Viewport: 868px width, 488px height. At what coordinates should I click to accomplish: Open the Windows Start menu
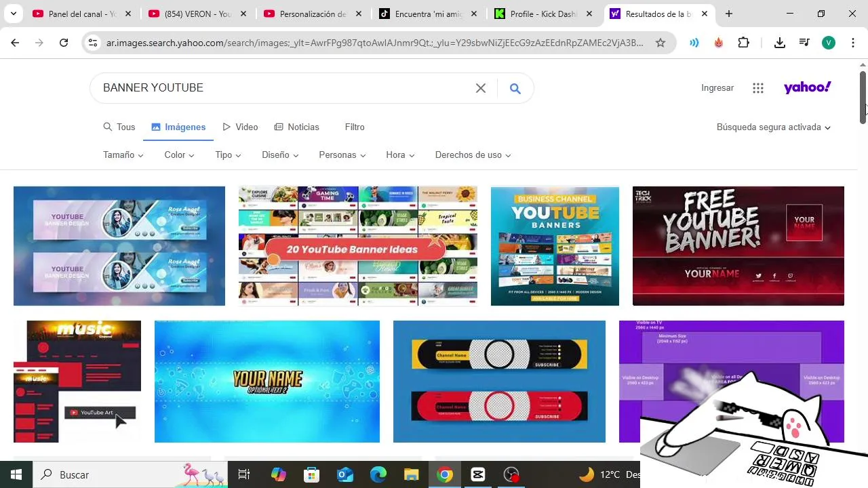[16, 474]
